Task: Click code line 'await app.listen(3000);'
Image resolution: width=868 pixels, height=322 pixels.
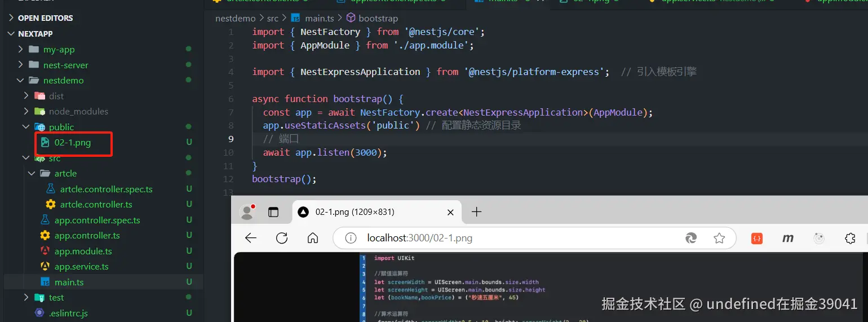Action: [x=325, y=152]
